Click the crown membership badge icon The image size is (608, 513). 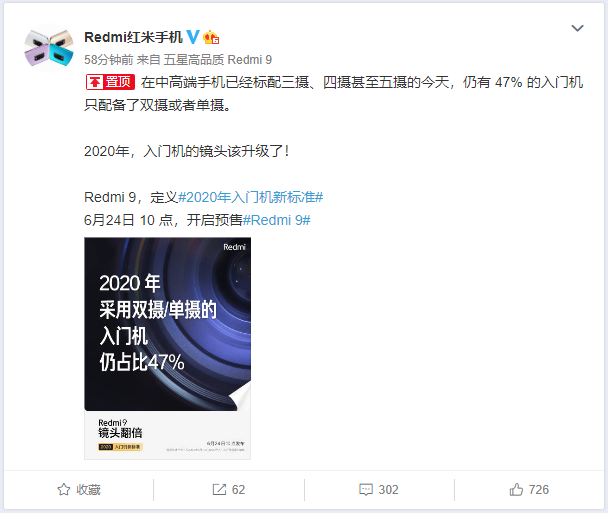pos(211,37)
